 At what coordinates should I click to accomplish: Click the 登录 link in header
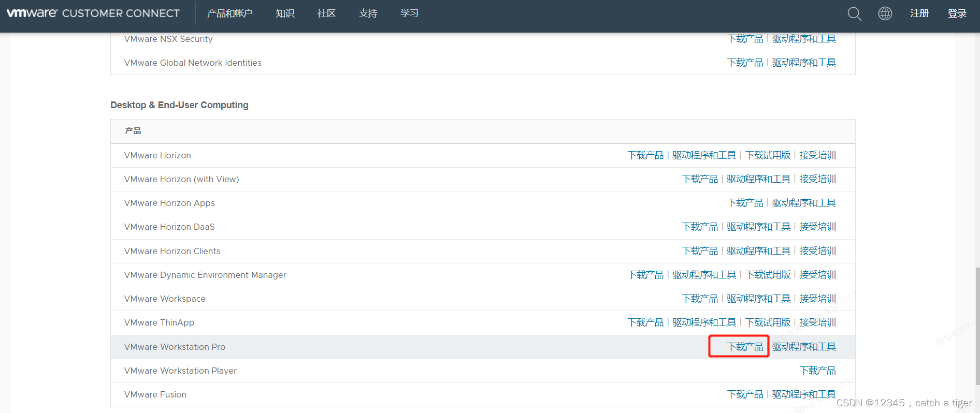pyautogui.click(x=957, y=13)
